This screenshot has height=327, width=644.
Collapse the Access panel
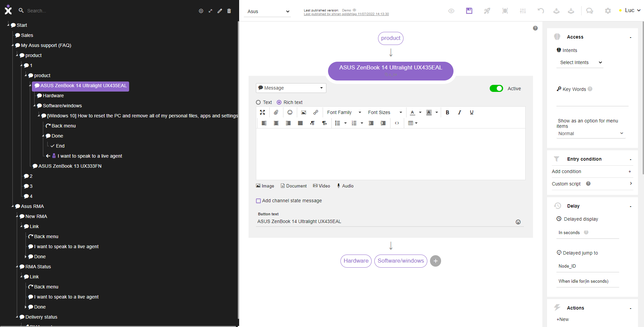[x=631, y=37]
